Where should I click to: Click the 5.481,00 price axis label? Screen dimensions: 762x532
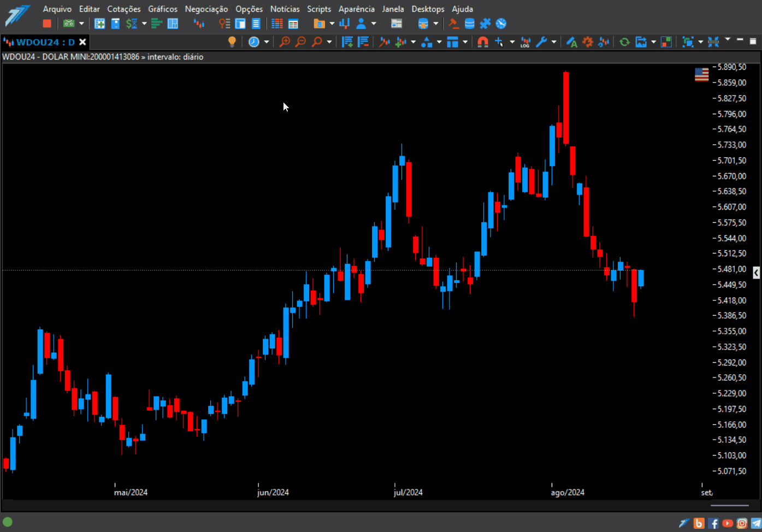click(x=732, y=269)
